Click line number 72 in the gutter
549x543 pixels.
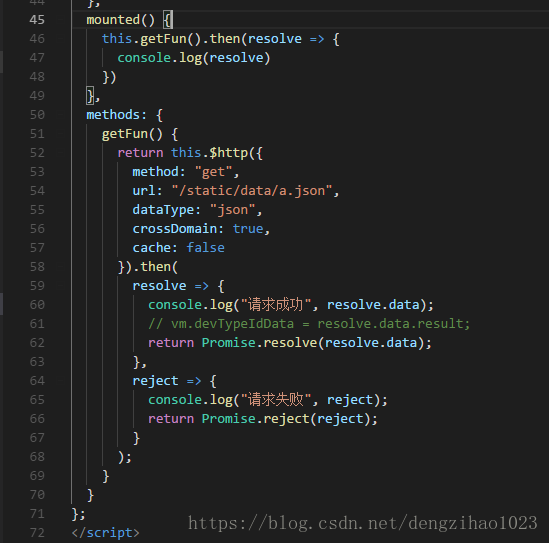pos(37,533)
